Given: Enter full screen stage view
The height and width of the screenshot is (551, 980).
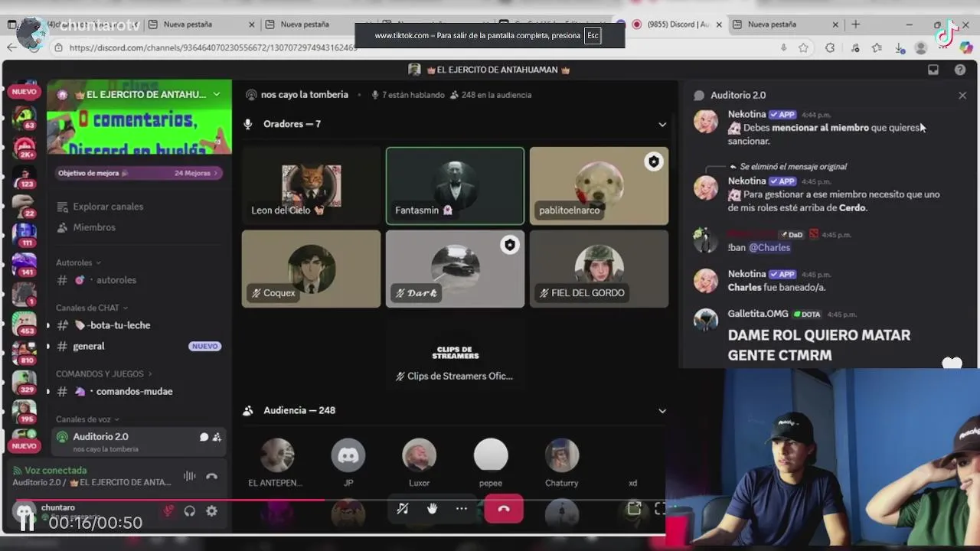Looking at the screenshot, I should click(659, 509).
